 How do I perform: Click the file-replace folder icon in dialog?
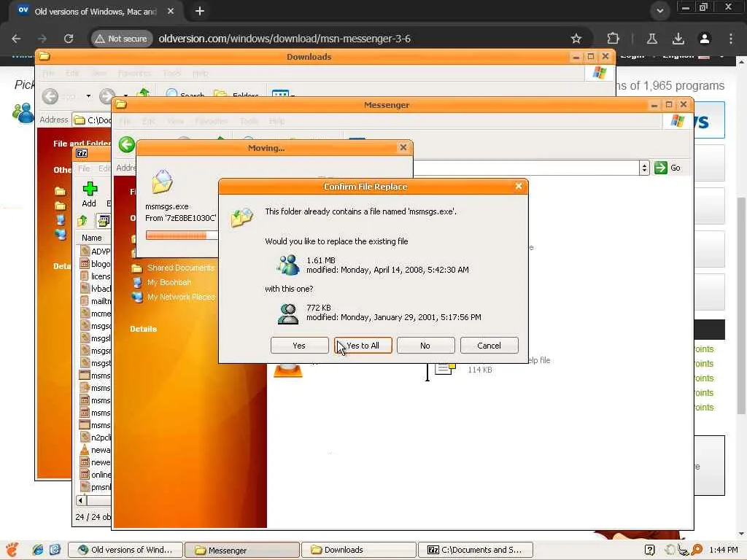tap(242, 217)
